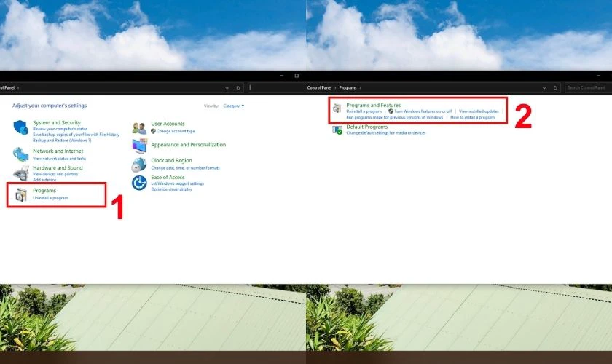This screenshot has height=364, width=612.
Task: Open Backup and Restore (Windows 7)
Action: 62,140
